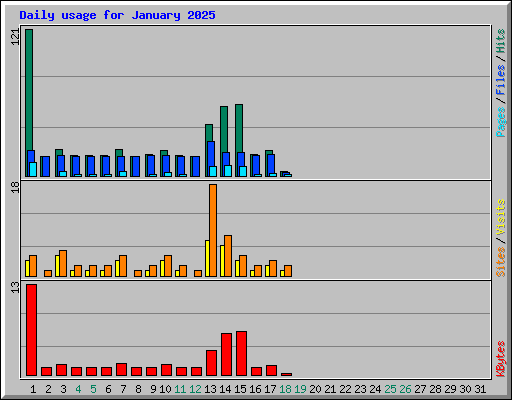Click the vertical 'Visits' legend label
The image size is (512, 400).
[x=500, y=217]
